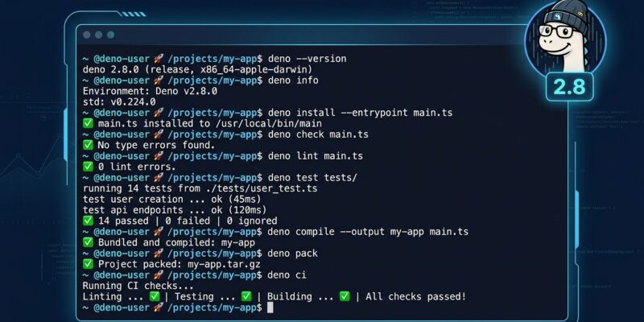Click the third zoom traffic-light dot
Screen dimensions: 644x322
(110, 35)
